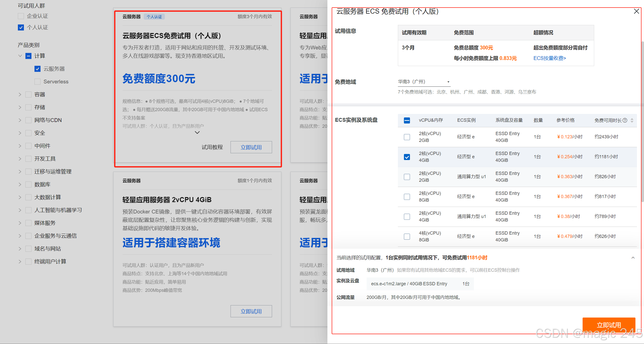This screenshot has height=344, width=644.
Task: Click sort arrows in 免费可用时长 column
Action: point(632,120)
